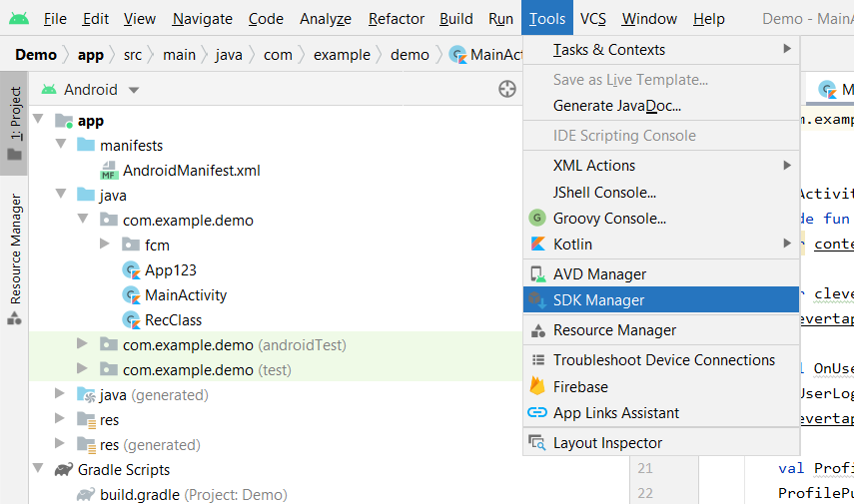Click the Gradle Scripts elephant icon
The height and width of the screenshot is (504, 854).
click(64, 469)
